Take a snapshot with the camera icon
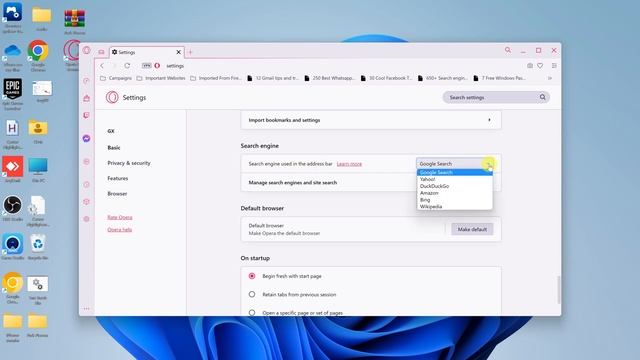The image size is (640, 360). (530, 66)
